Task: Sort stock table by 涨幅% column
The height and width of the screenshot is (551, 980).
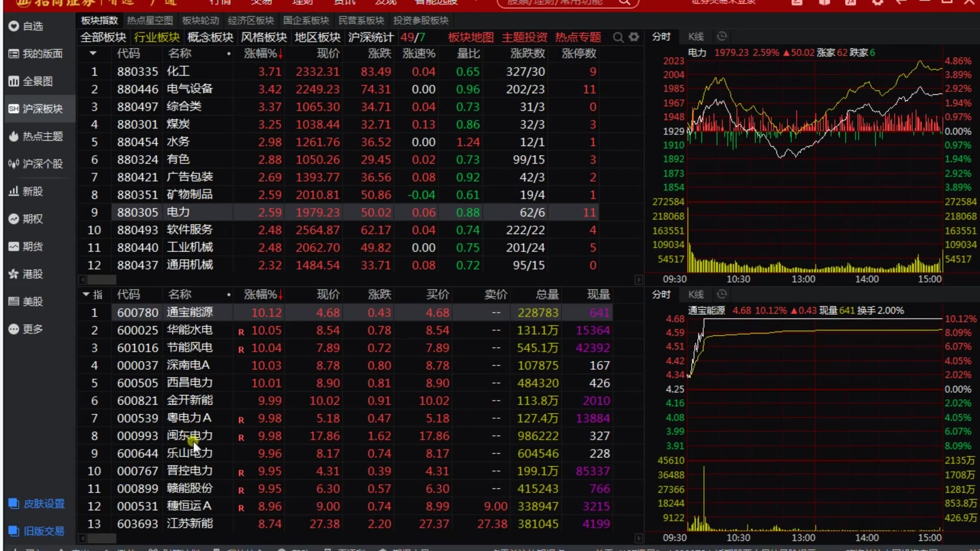Action: pyautogui.click(x=263, y=294)
